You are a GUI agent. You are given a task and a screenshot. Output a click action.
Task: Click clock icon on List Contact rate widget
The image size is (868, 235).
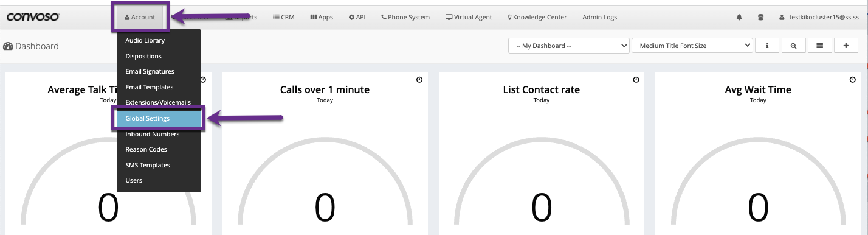(636, 80)
